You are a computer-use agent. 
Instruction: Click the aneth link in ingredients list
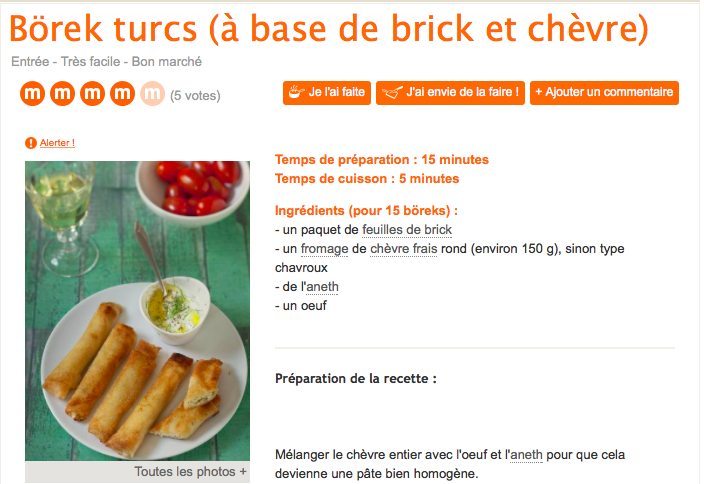[322, 286]
